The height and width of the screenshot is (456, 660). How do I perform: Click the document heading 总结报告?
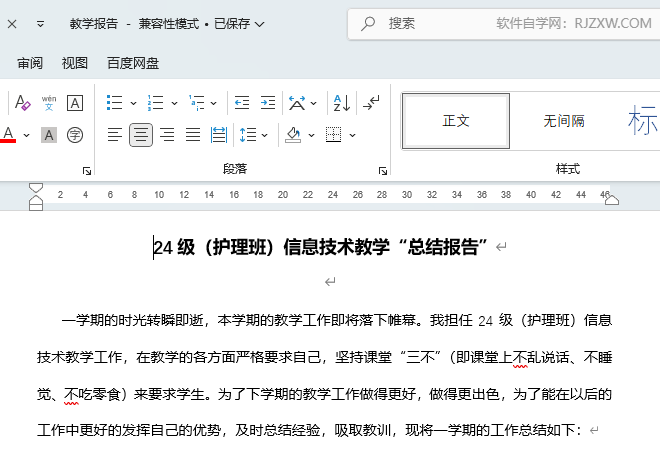(442, 247)
